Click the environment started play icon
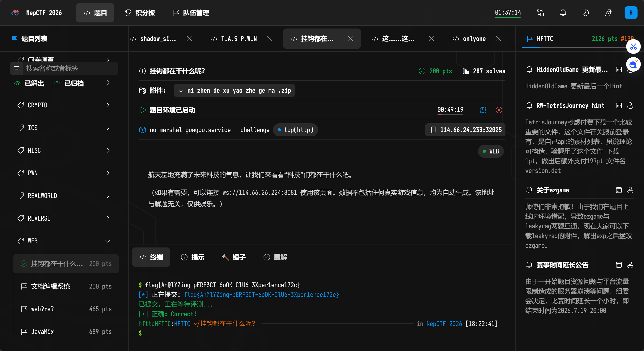This screenshot has width=644, height=351. coord(143,110)
